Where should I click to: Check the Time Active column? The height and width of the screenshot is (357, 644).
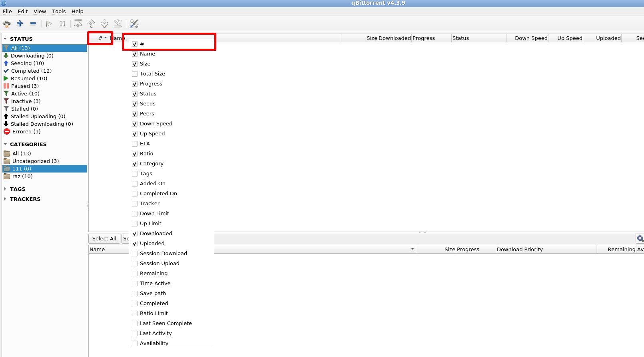(x=135, y=284)
